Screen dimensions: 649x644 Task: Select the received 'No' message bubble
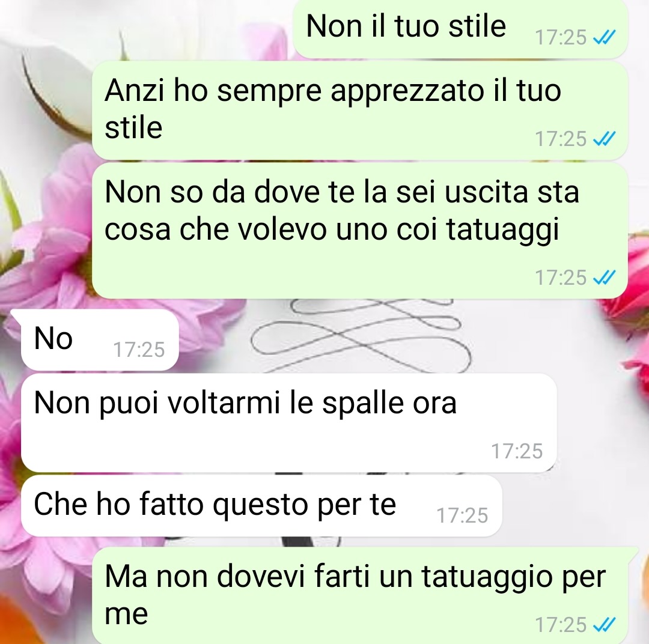point(100,340)
